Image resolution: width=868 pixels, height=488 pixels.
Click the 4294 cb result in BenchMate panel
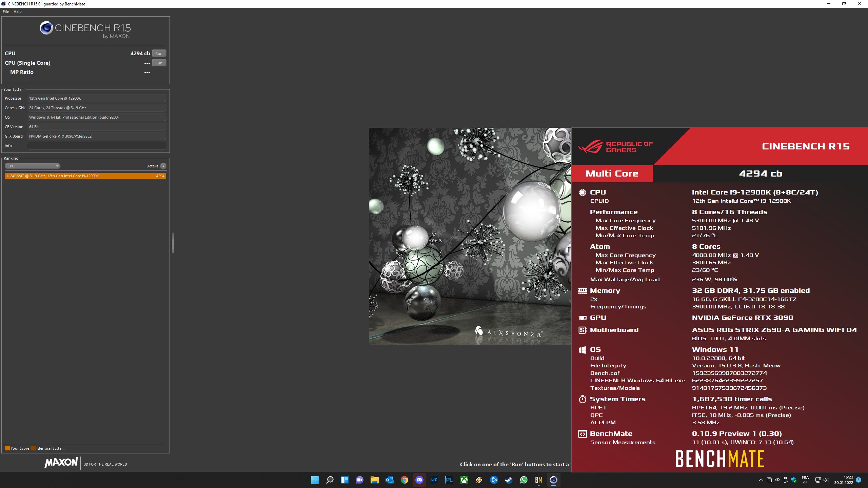[761, 174]
